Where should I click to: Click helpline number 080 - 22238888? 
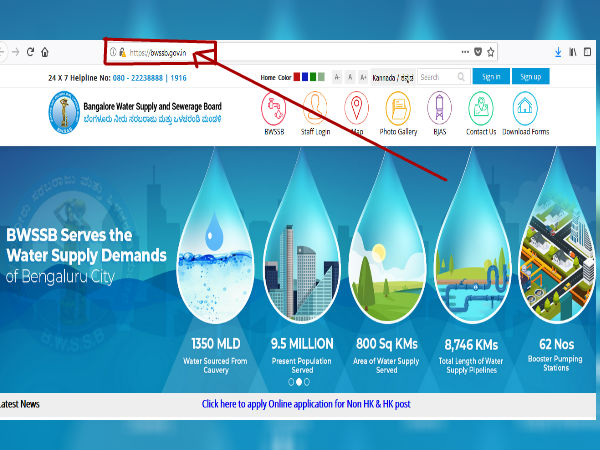[138, 78]
